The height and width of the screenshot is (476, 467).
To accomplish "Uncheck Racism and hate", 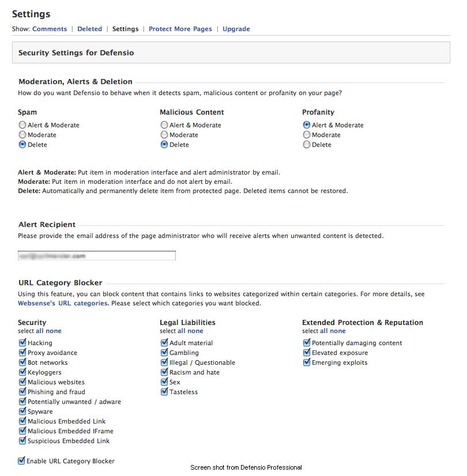I will (x=164, y=372).
